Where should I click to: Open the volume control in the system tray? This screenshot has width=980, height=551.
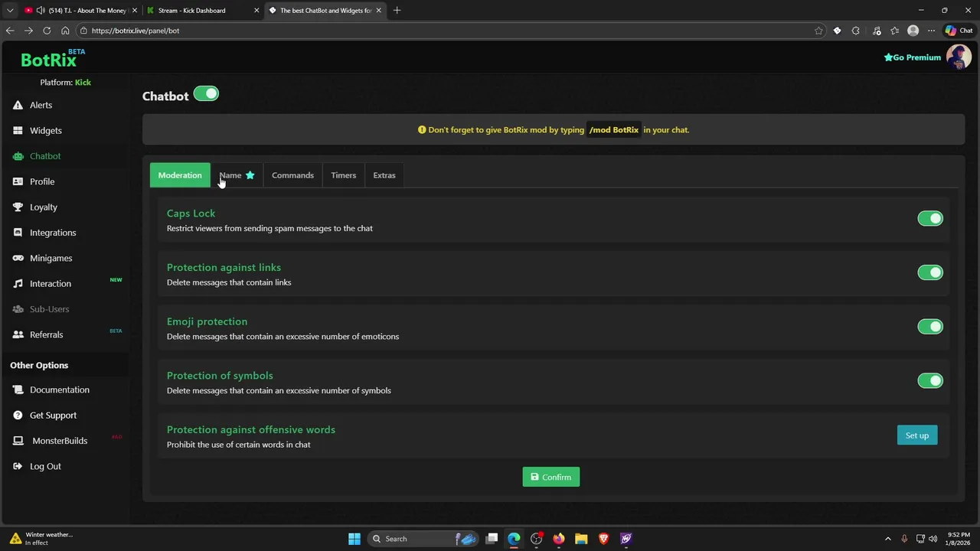[x=933, y=539]
